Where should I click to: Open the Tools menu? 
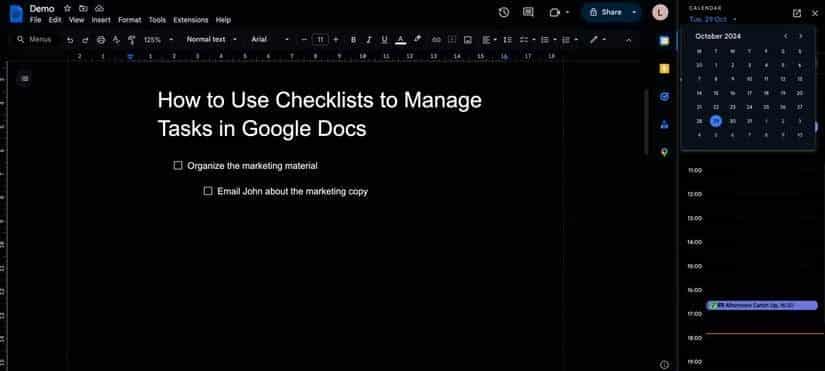coord(157,20)
